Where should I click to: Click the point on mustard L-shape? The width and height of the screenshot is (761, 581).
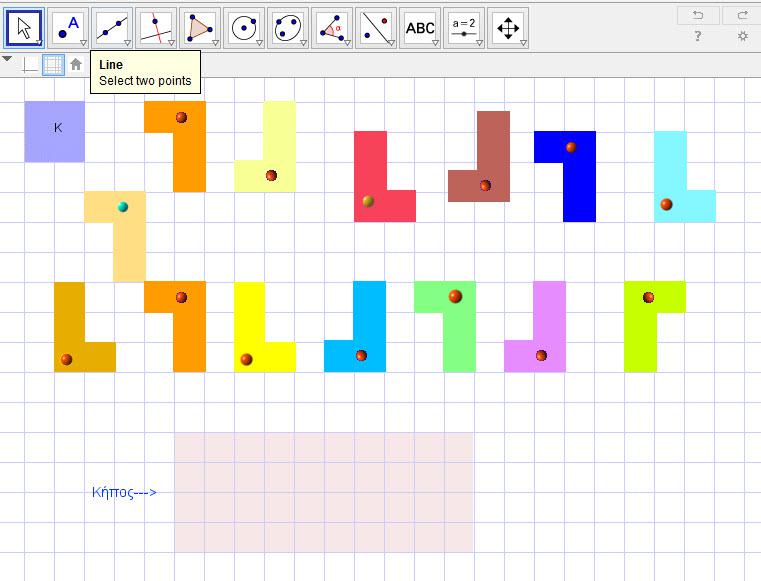pos(66,359)
